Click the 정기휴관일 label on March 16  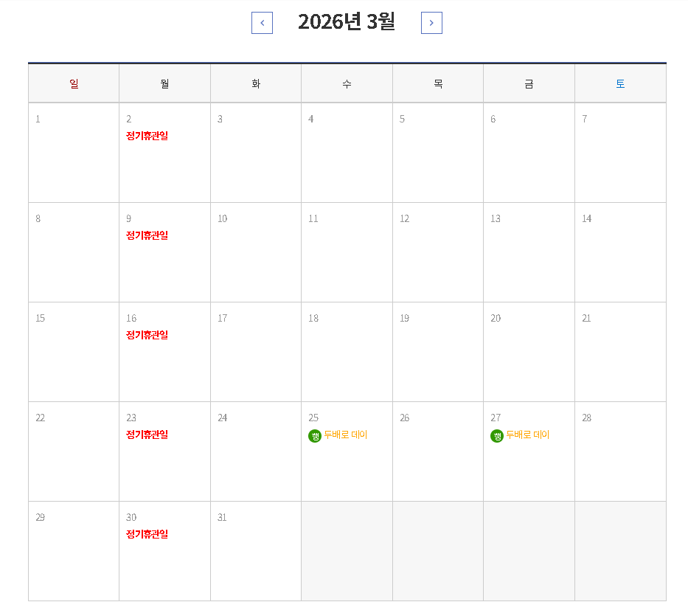(x=145, y=335)
